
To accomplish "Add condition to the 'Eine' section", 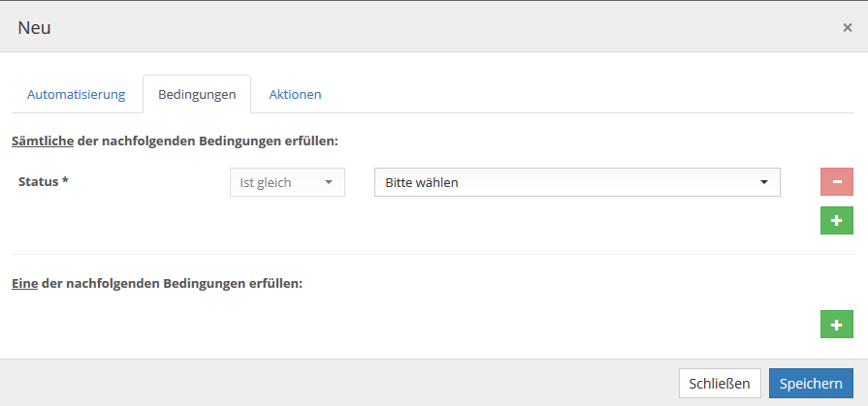I will point(836,325).
